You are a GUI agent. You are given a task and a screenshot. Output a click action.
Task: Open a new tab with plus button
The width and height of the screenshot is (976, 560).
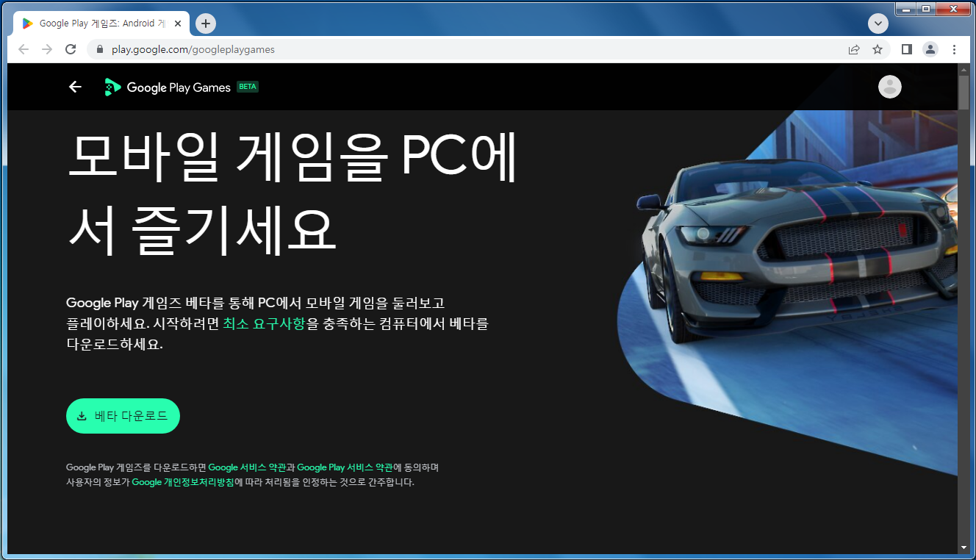pos(206,24)
